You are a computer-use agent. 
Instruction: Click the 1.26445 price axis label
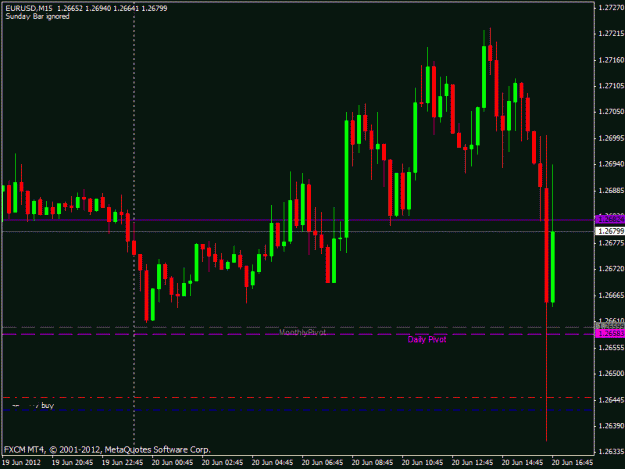[x=611, y=400]
